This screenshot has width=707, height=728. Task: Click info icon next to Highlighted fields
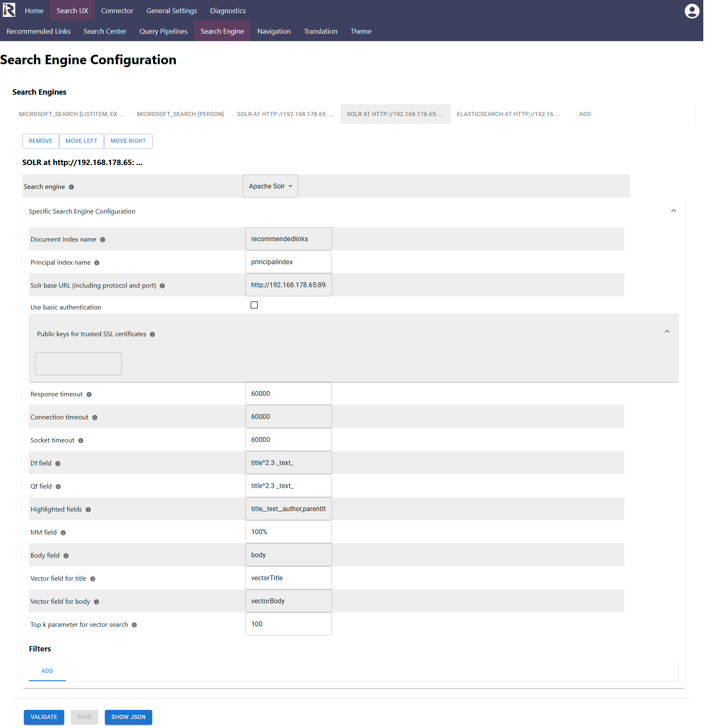coord(88,510)
